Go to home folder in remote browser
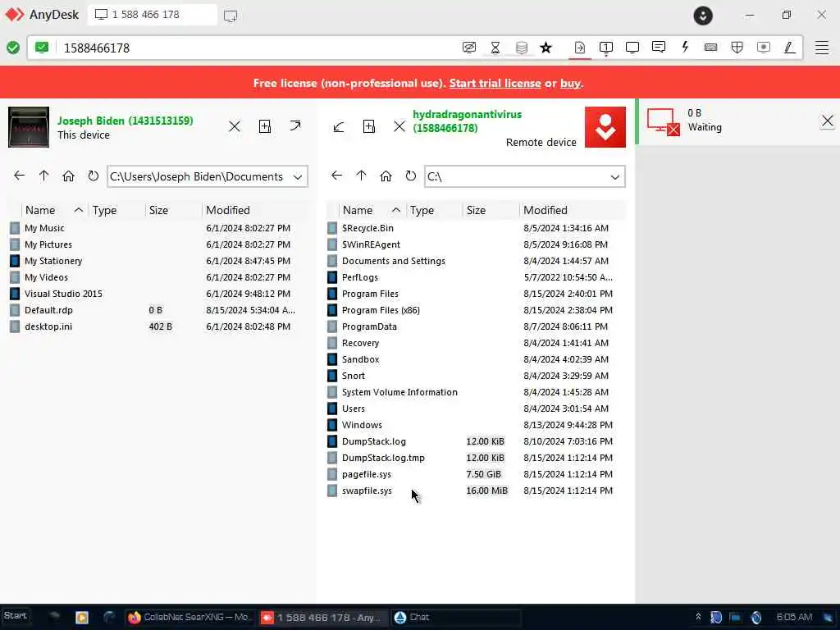 click(x=386, y=176)
